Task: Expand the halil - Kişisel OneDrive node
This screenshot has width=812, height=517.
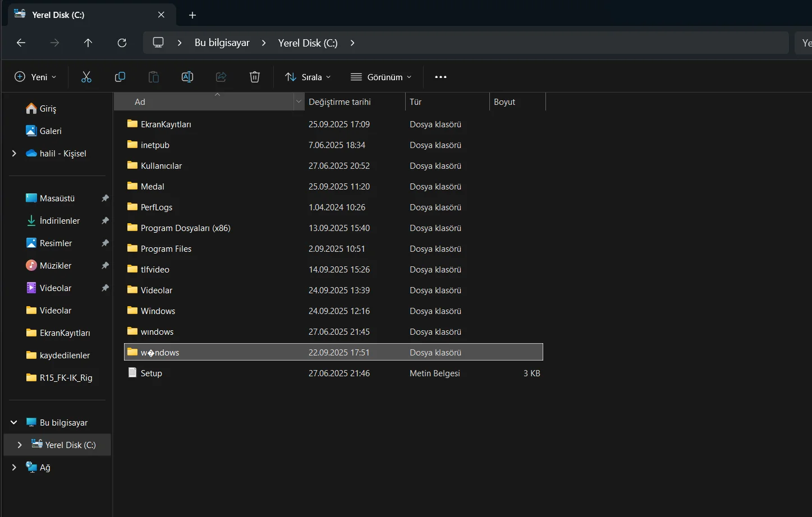Action: 14,153
